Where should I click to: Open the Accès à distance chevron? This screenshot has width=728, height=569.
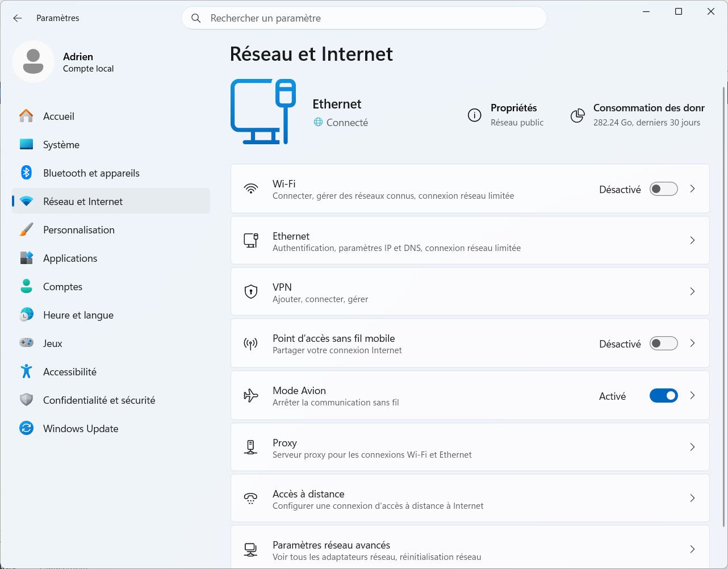pos(692,498)
